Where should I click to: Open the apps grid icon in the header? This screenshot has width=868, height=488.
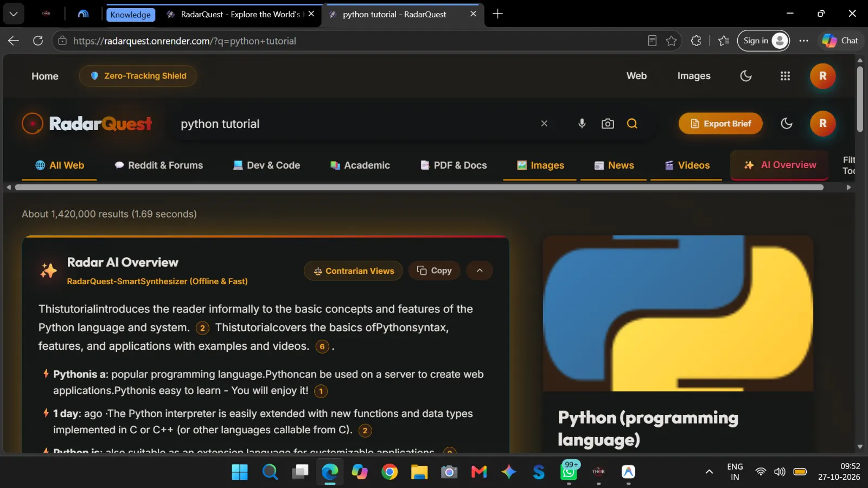[785, 76]
